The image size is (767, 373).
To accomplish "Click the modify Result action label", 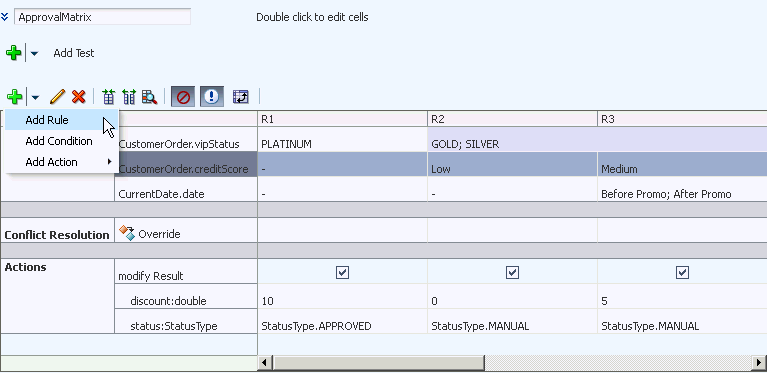I will (151, 276).
